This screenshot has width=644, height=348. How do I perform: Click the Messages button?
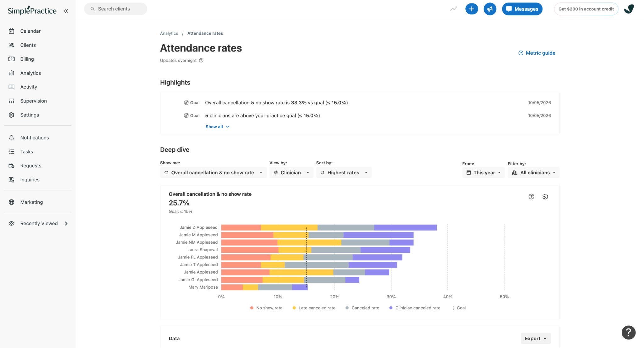point(522,9)
